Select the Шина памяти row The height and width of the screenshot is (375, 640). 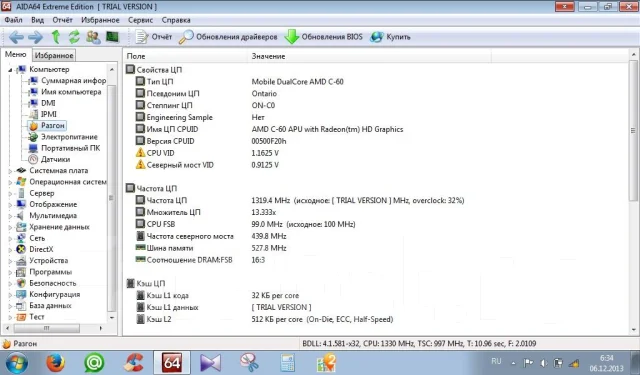[376, 248]
